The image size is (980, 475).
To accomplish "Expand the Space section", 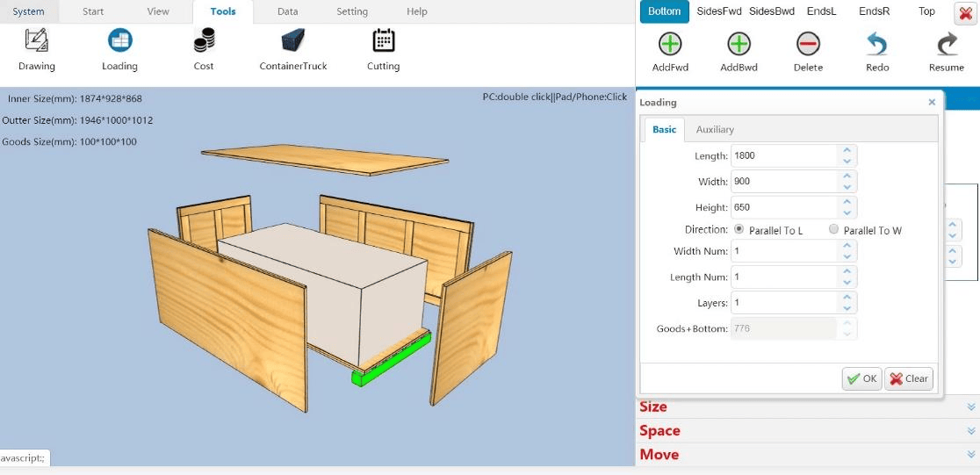I will pyautogui.click(x=808, y=430).
